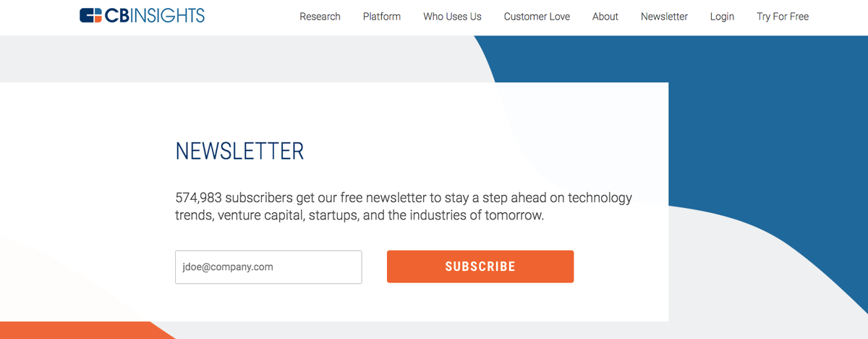Screen dimensions: 868x339
Task: Click the 574,983 subscribers count text
Action: coord(234,198)
